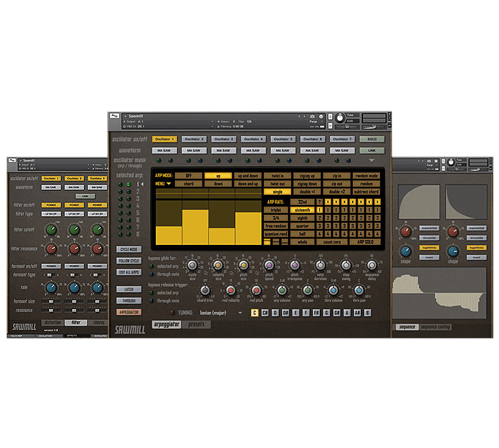Open Oscillator 1 MA SAW waveform selector in center
Image resolution: width=499 pixels, height=448 pixels.
click(165, 150)
